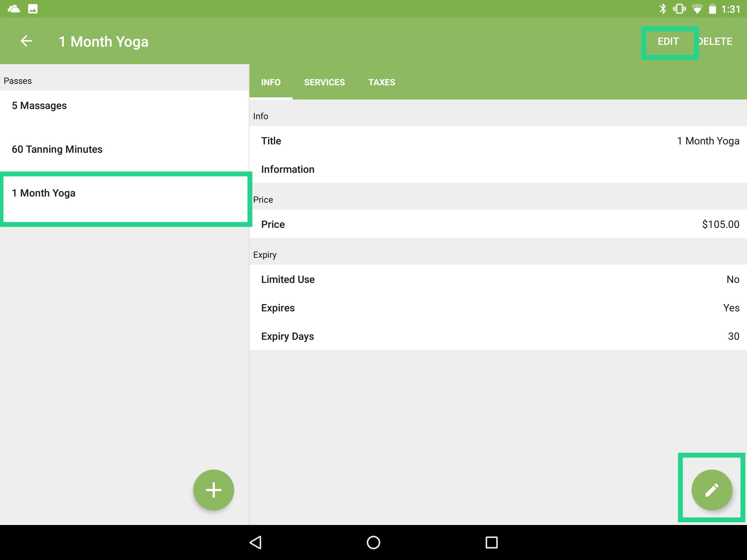Tap the image notification icon
This screenshot has height=560, width=747.
(33, 9)
